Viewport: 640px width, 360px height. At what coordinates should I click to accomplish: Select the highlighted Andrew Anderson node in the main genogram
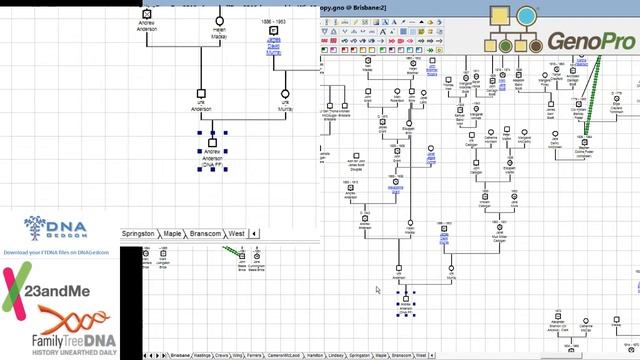click(406, 299)
